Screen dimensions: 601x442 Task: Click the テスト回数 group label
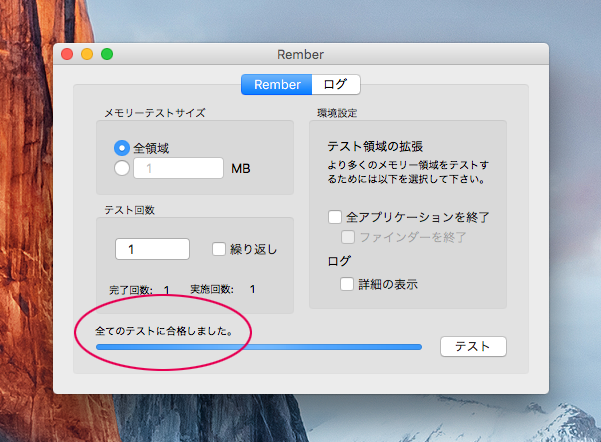click(x=130, y=210)
